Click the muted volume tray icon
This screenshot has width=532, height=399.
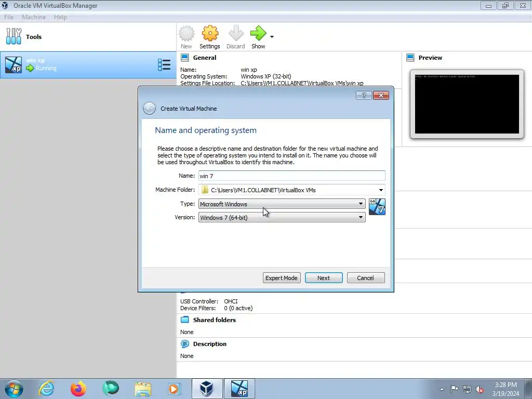pos(480,390)
